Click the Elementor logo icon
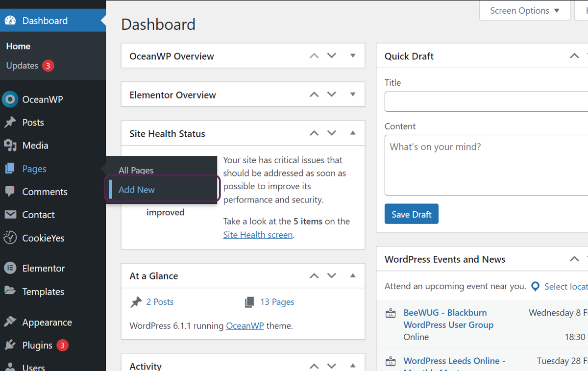The image size is (588, 371). pos(10,268)
